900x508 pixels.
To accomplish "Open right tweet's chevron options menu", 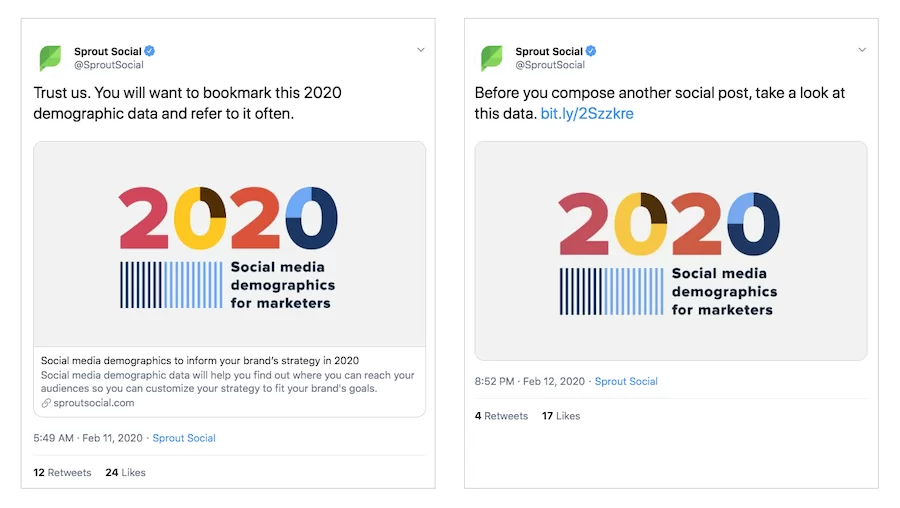I will pyautogui.click(x=862, y=50).
